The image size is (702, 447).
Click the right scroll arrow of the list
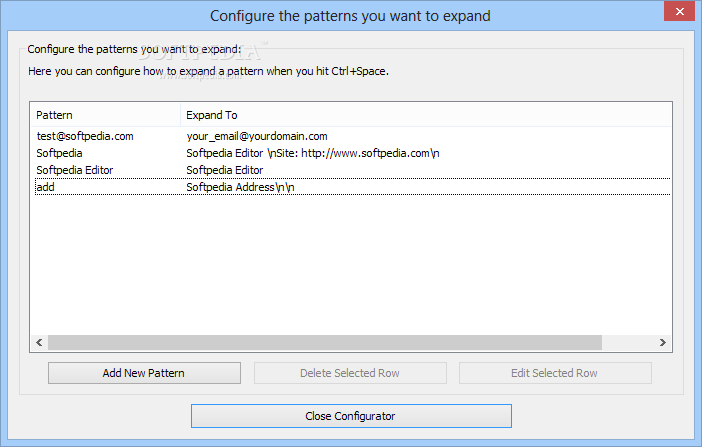[663, 343]
